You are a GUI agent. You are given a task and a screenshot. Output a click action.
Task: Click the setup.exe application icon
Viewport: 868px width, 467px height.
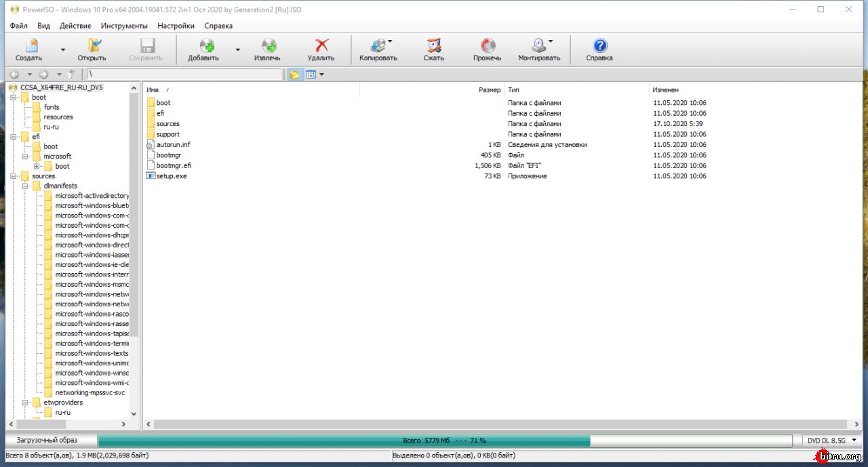[151, 176]
